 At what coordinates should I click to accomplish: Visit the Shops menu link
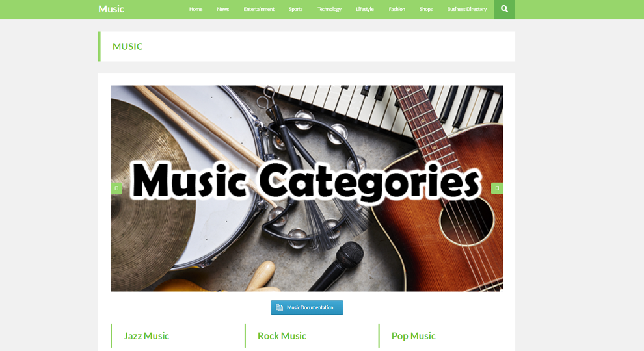pyautogui.click(x=426, y=9)
